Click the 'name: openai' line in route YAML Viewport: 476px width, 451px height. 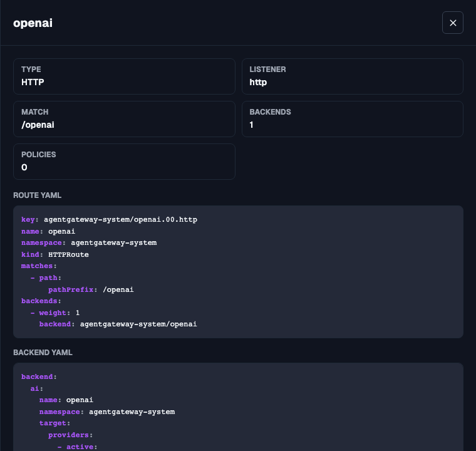click(x=48, y=231)
